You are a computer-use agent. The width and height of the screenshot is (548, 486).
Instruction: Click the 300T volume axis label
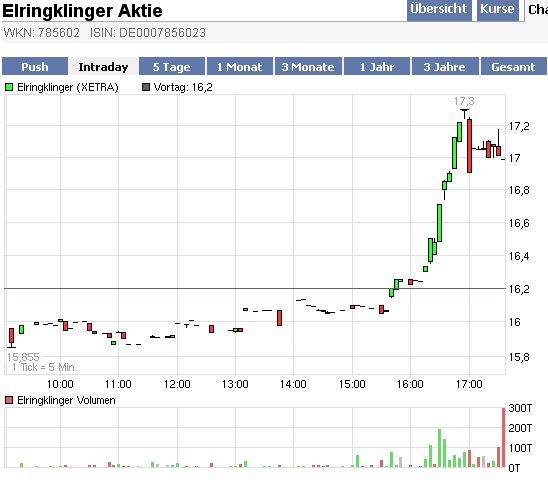(x=520, y=408)
